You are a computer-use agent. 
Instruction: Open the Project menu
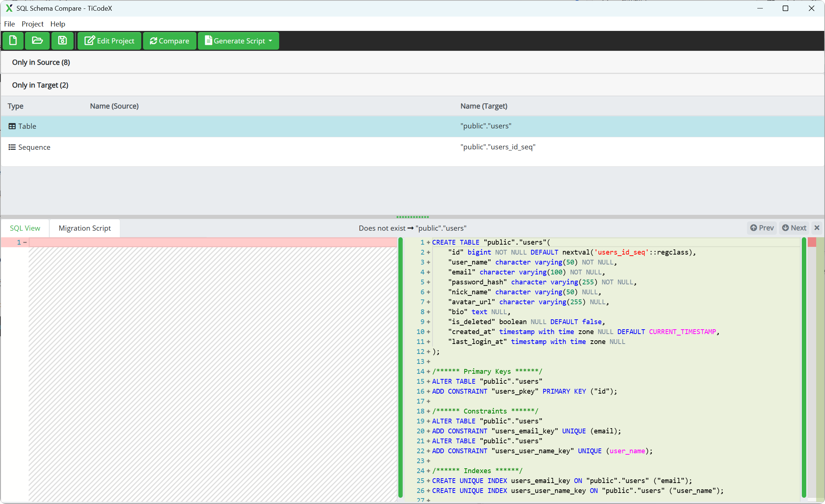(32, 24)
